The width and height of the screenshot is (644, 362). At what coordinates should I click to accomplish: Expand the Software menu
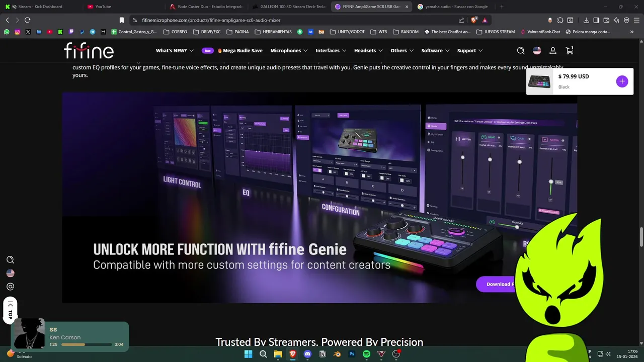tap(435, 51)
